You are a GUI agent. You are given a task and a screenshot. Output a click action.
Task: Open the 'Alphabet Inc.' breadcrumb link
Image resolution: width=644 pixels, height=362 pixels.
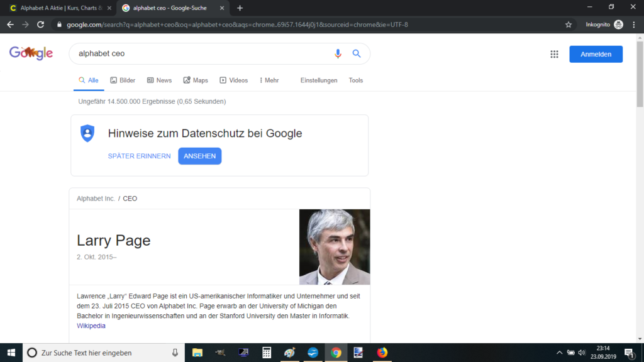point(96,199)
